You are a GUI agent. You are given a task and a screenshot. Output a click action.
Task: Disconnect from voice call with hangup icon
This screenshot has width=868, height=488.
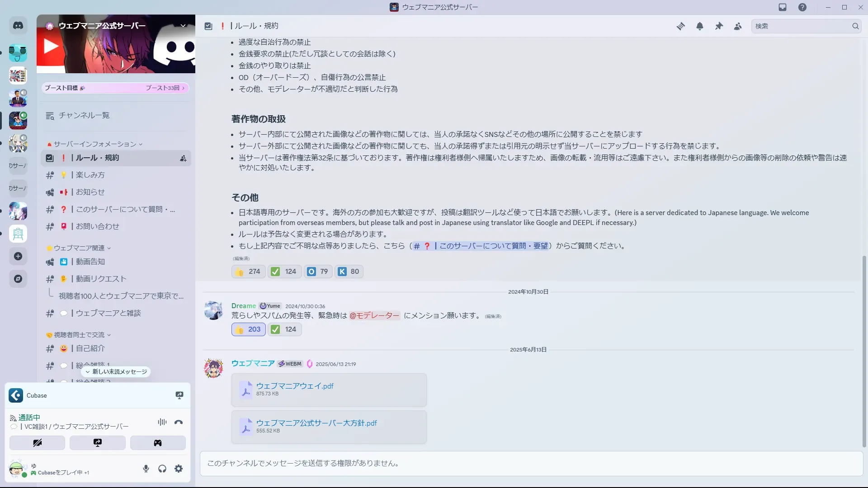[x=179, y=422]
